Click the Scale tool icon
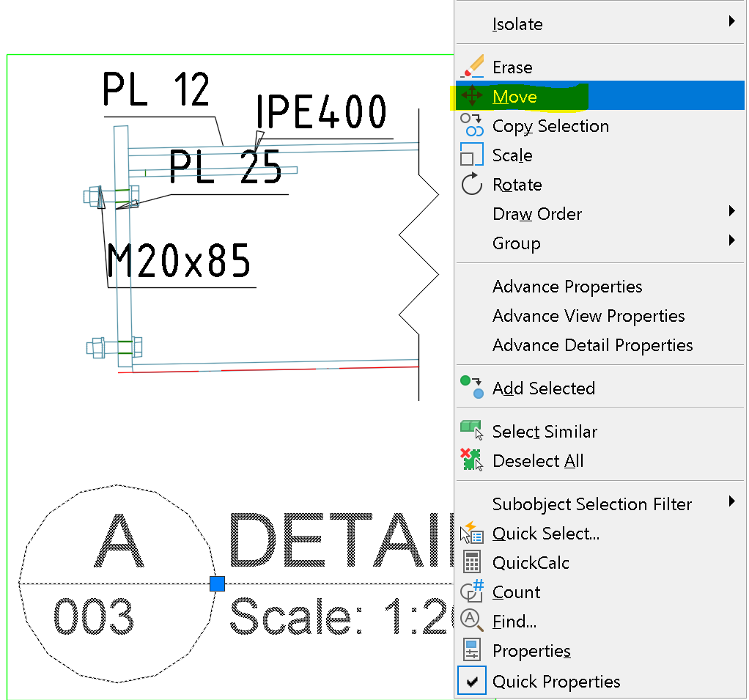This screenshot has width=749, height=700. [x=473, y=155]
